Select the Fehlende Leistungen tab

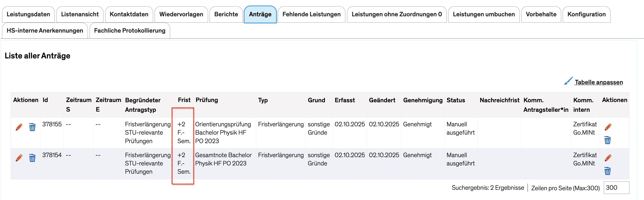[x=311, y=14]
